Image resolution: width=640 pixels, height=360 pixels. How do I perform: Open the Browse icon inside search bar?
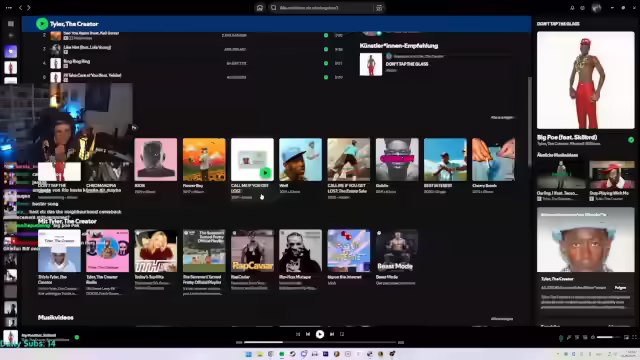(x=379, y=8)
